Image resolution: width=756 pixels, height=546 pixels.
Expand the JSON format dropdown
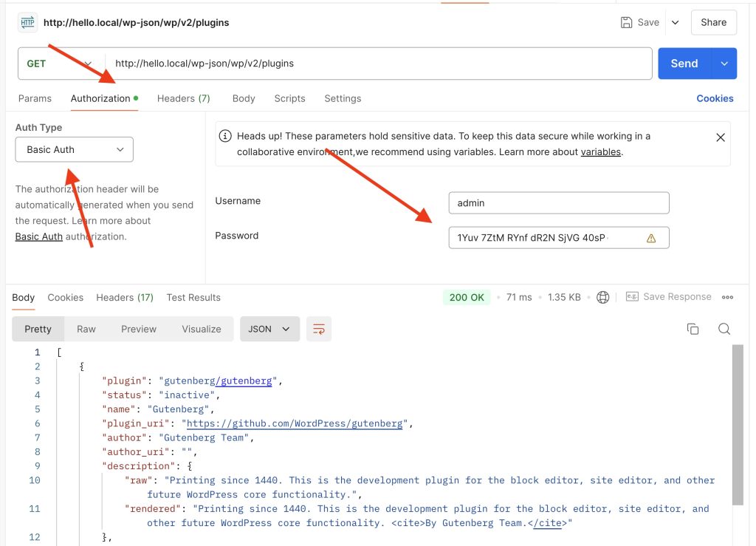(x=269, y=329)
